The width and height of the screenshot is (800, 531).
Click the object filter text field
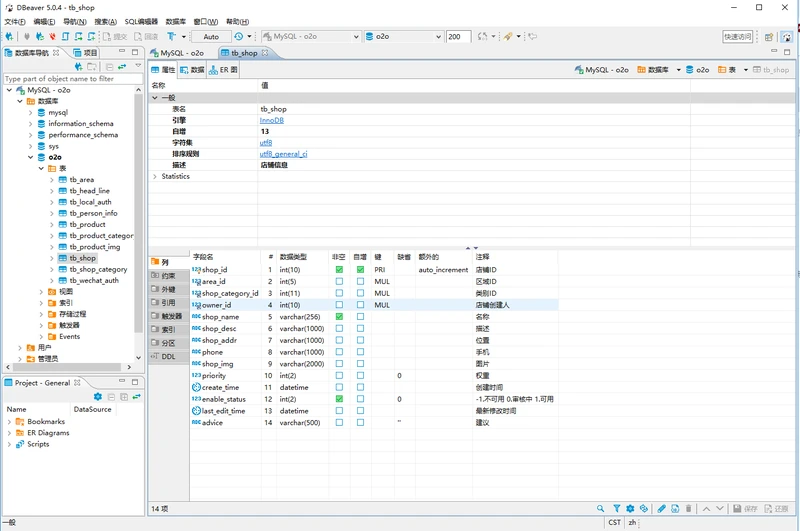pos(70,78)
